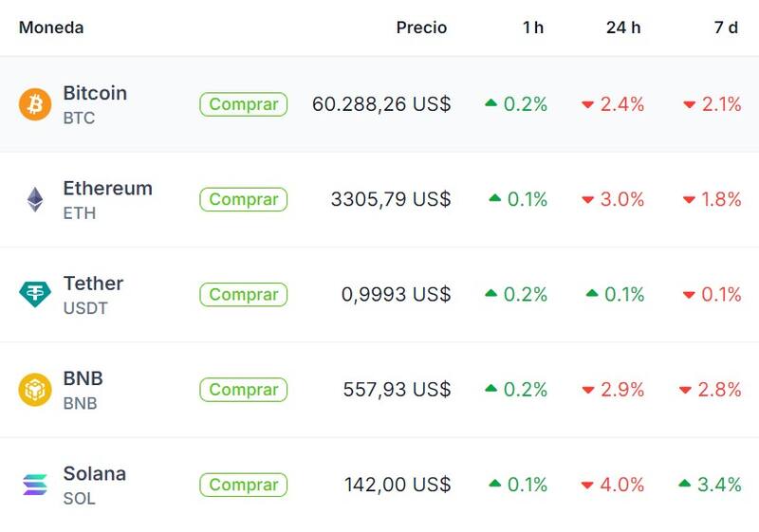Sort by the 7 d column header
This screenshot has width=759, height=532.
(x=726, y=28)
